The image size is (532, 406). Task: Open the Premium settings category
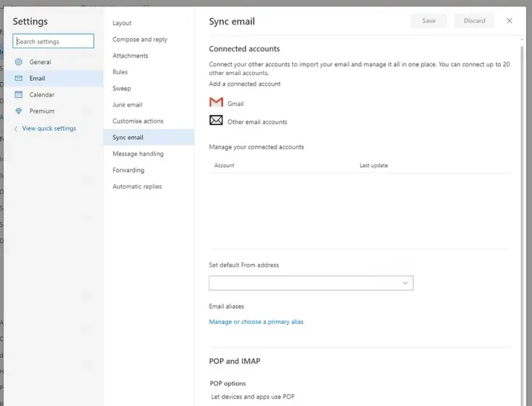tap(53, 111)
